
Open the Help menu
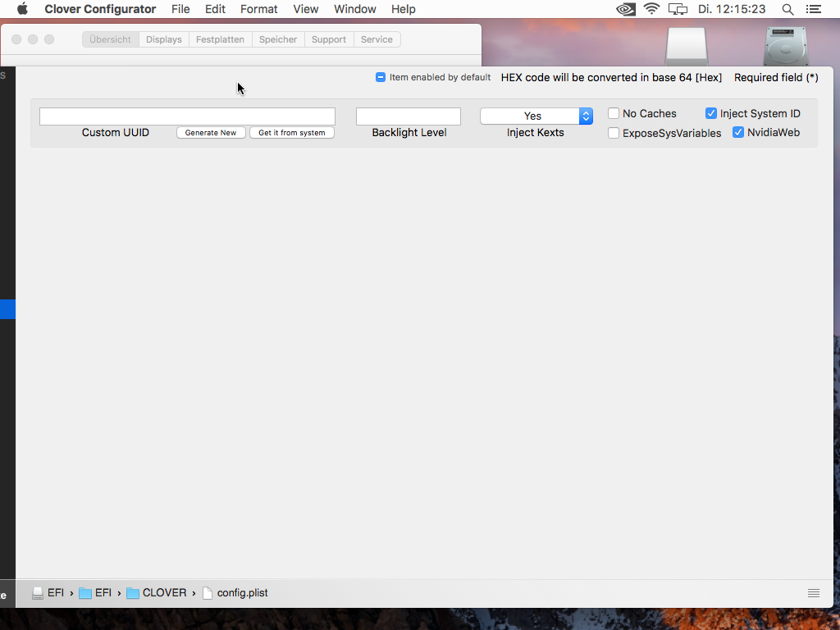[404, 9]
